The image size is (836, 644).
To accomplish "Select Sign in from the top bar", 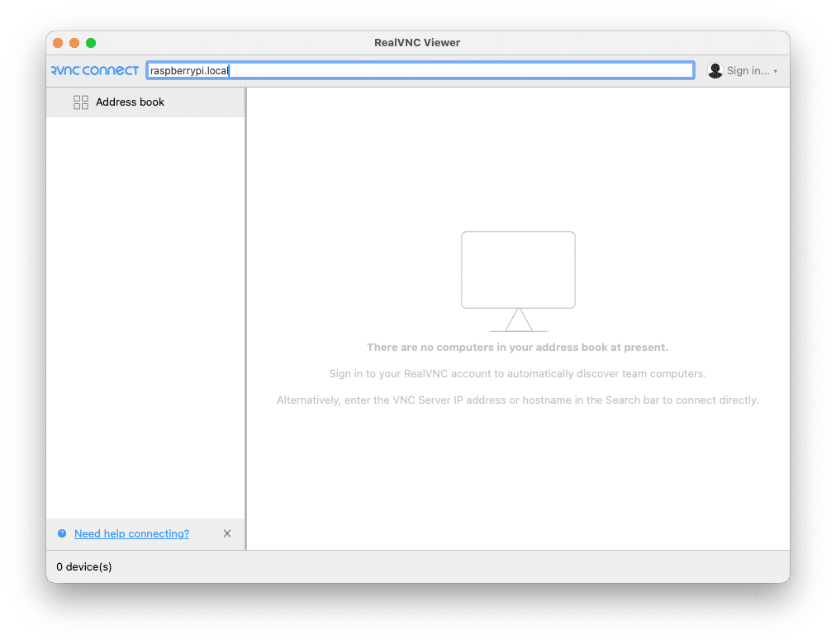I will (x=746, y=70).
